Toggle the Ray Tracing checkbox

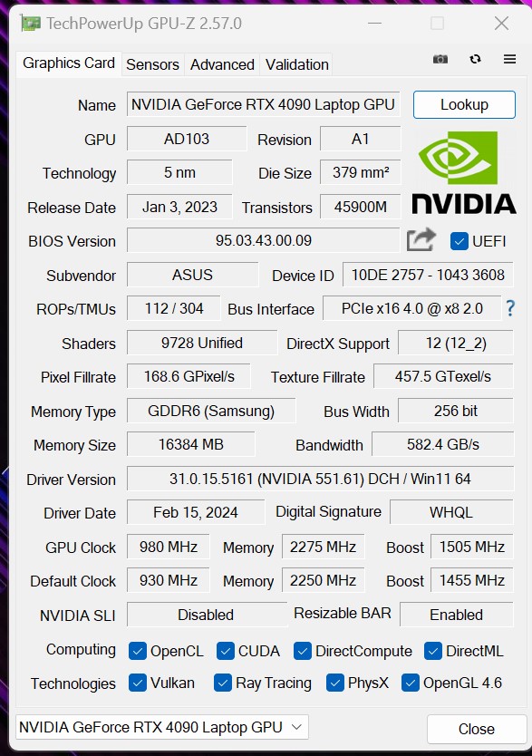(x=222, y=683)
